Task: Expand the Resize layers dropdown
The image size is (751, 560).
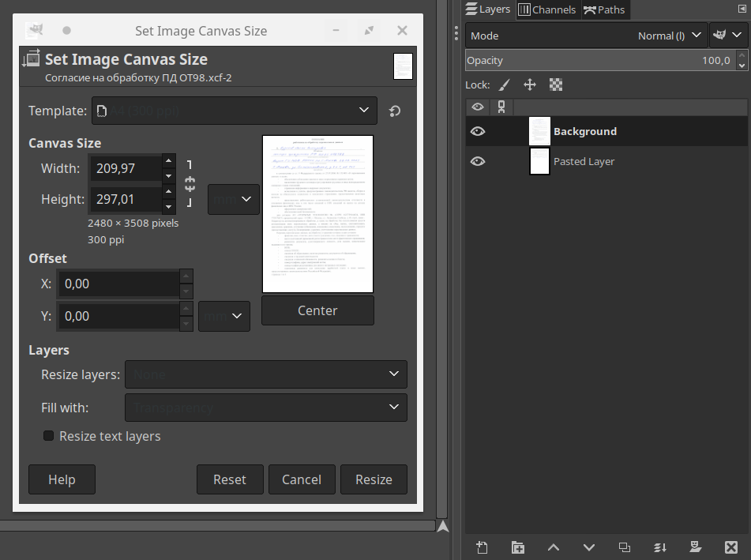Action: point(266,374)
